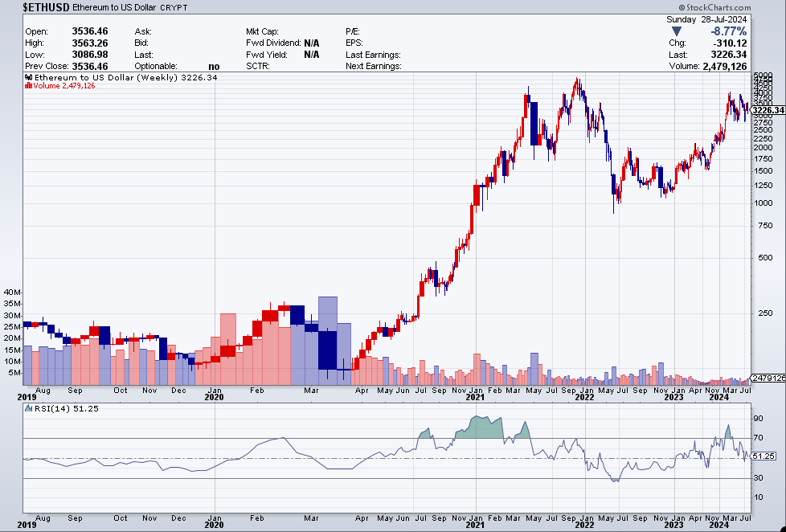Screen dimensions: 786x532
Task: Click the 2022 year label under the RSI panel
Action: [x=584, y=526]
